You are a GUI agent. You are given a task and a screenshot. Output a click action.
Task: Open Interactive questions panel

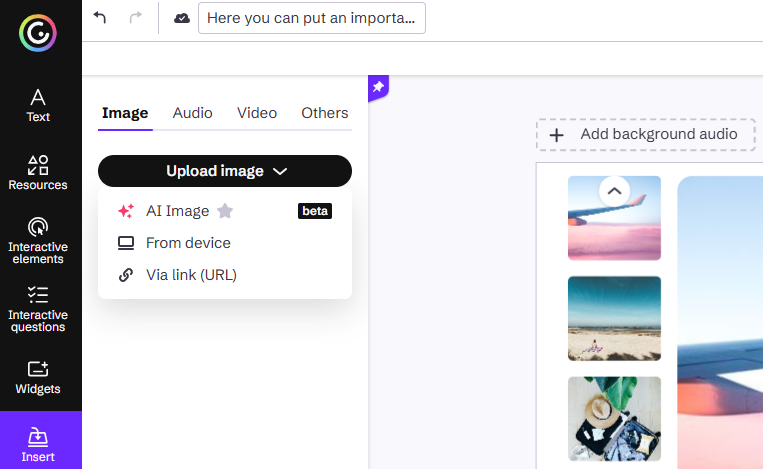(38, 308)
